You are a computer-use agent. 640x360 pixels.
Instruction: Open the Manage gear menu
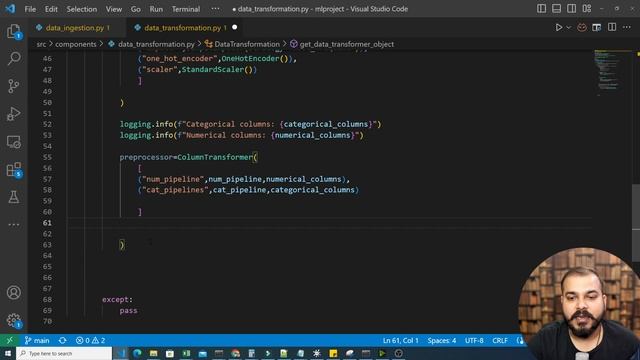13,320
